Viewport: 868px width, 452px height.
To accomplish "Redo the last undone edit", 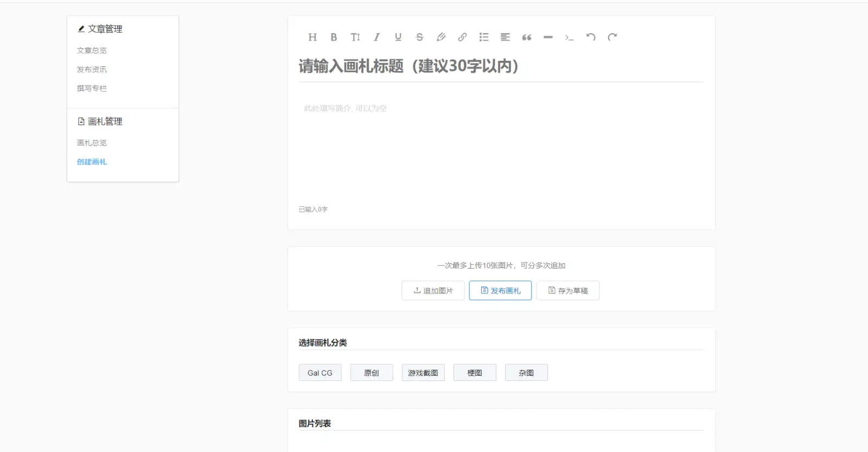I will click(612, 37).
